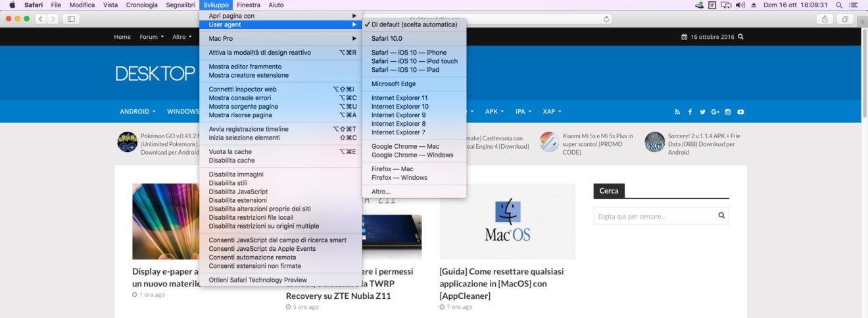Image resolution: width=868 pixels, height=318 pixels.
Task: Open the Sviluppo menu in menu bar
Action: pos(216,5)
